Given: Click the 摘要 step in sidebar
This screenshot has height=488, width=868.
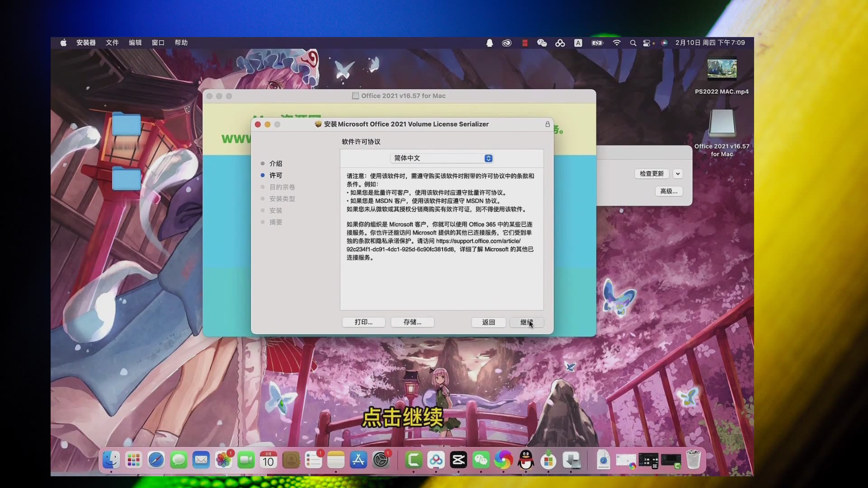Looking at the screenshot, I should tap(276, 222).
